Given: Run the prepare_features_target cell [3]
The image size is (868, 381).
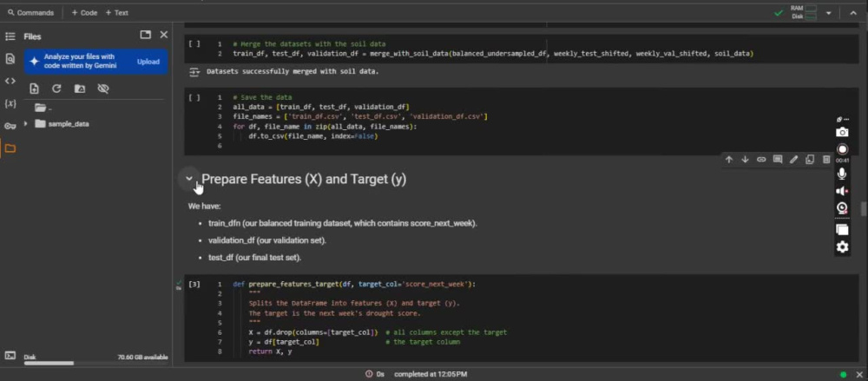Looking at the screenshot, I should 194,284.
